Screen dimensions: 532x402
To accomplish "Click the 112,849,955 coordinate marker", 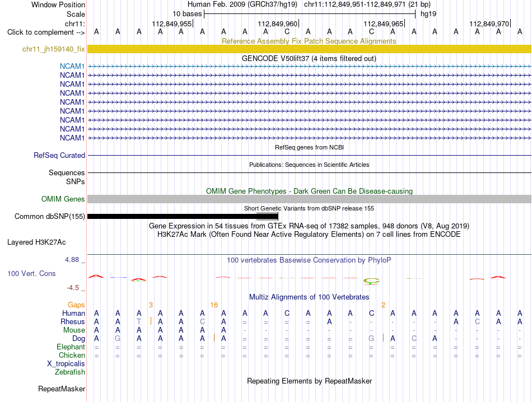I will pos(172,24).
